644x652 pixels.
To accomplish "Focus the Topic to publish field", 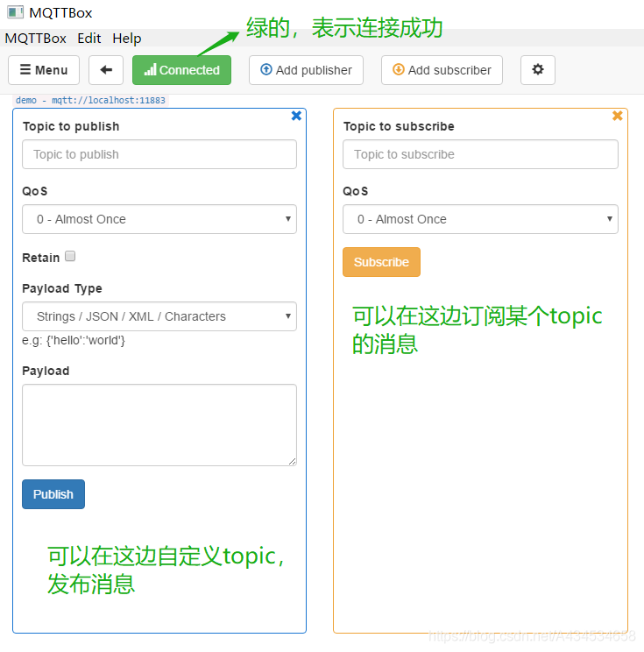I will (x=159, y=154).
